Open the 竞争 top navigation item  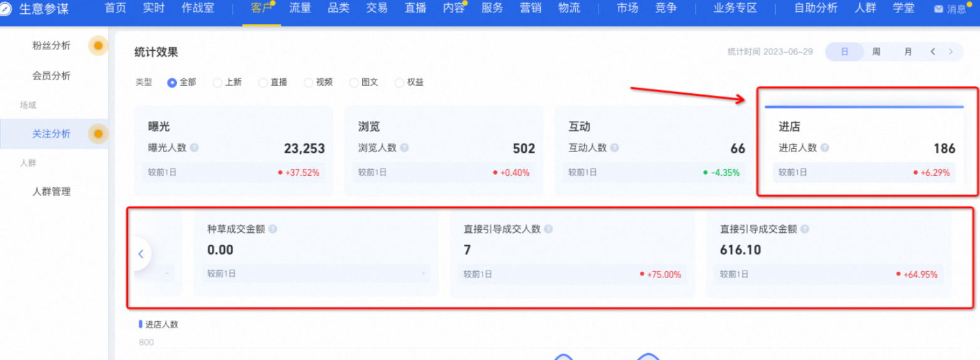pyautogui.click(x=665, y=9)
